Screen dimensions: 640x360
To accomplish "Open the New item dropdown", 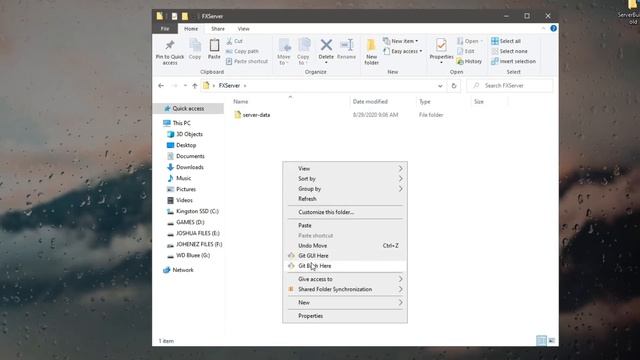I will [x=400, y=41].
